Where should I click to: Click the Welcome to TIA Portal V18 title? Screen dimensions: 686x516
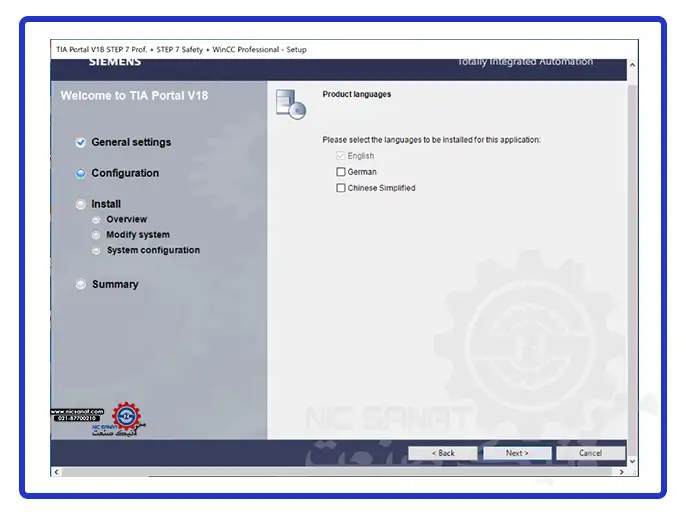click(134, 95)
